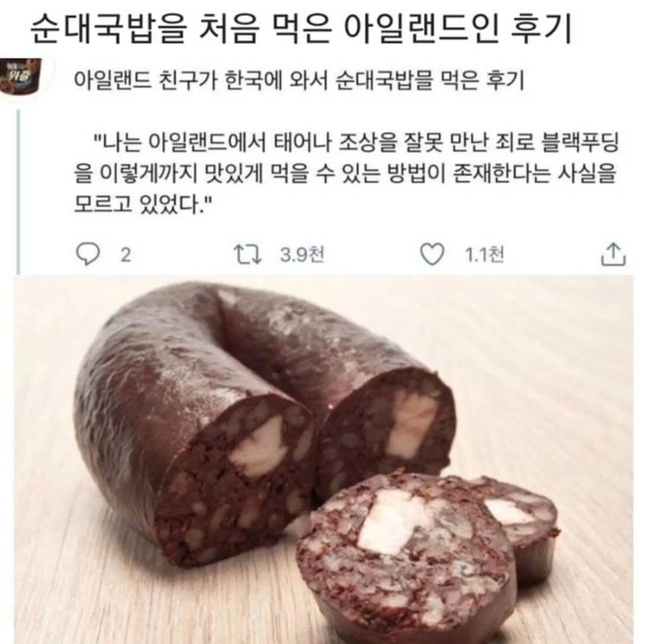Click the reply speech bubble icon

coord(88,254)
